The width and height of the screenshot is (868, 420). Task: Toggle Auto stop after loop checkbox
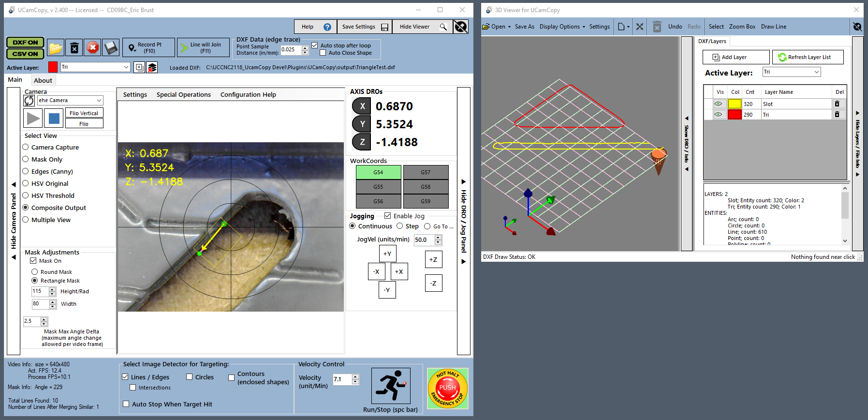coord(315,45)
